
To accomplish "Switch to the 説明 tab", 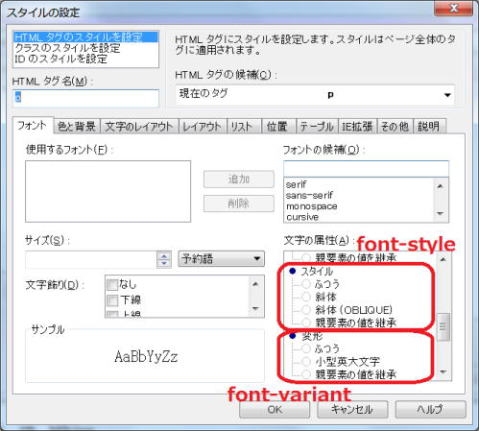I will 429,126.
